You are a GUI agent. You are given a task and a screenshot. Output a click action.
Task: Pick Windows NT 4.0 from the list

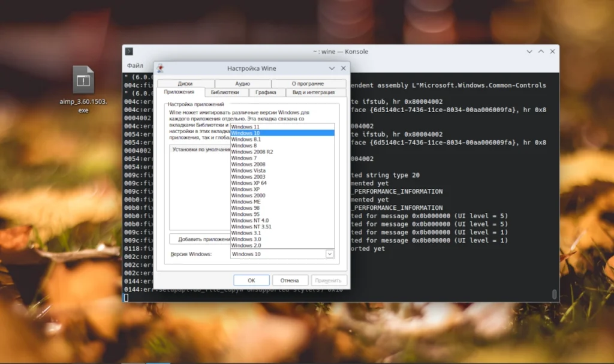pyautogui.click(x=282, y=221)
